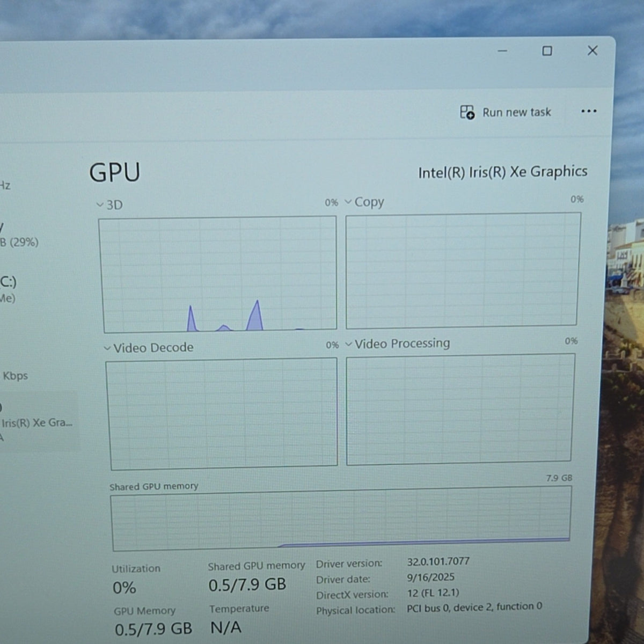Close the Task Manager window

[x=592, y=50]
